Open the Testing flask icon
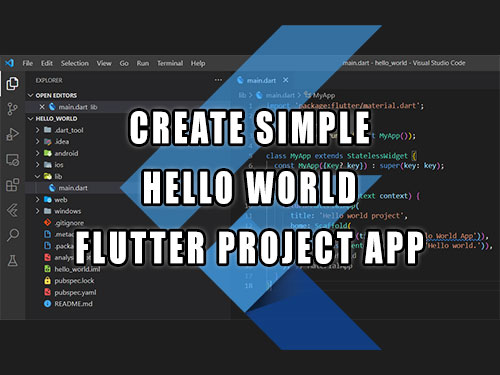500x375 pixels. (12, 261)
